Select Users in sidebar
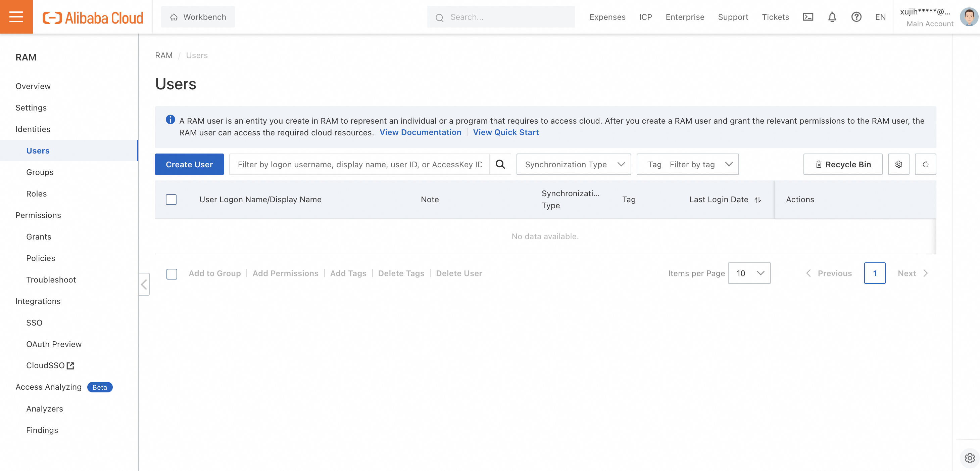 pyautogui.click(x=68, y=151)
